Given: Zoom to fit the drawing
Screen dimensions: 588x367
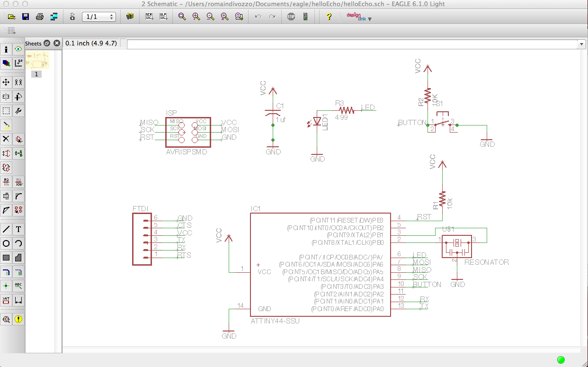Looking at the screenshot, I should point(181,16).
